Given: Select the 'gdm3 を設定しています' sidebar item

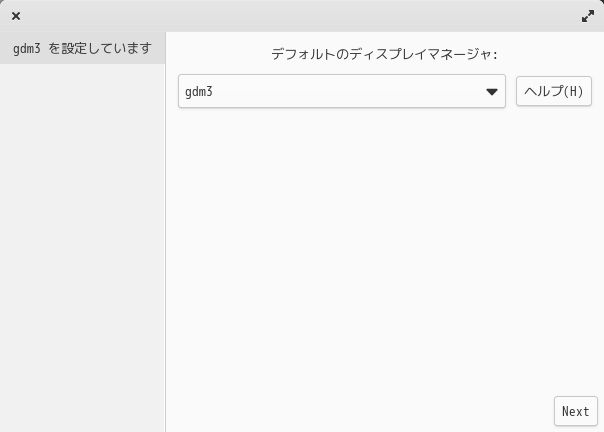Looking at the screenshot, I should click(82, 48).
